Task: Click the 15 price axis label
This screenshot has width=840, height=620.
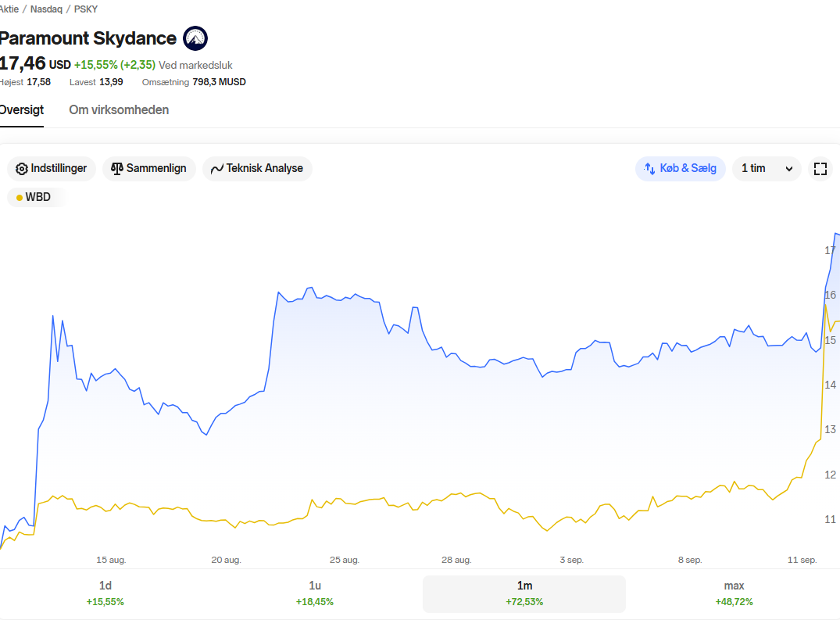Action: click(830, 340)
